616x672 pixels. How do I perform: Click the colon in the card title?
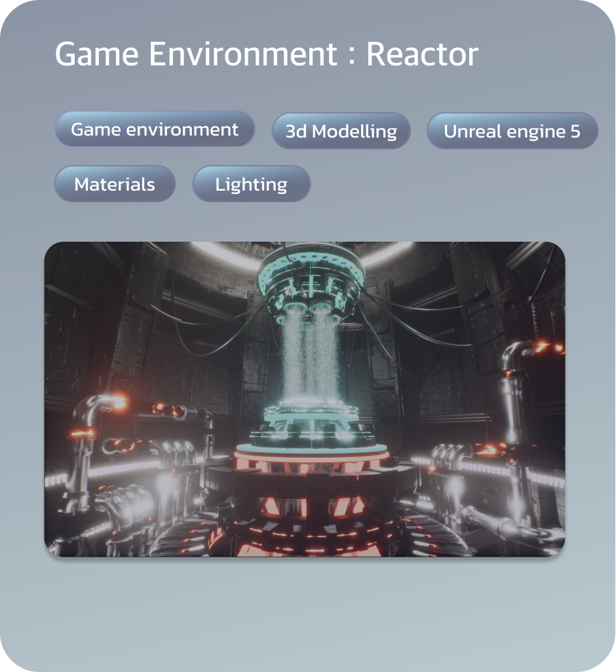[352, 56]
